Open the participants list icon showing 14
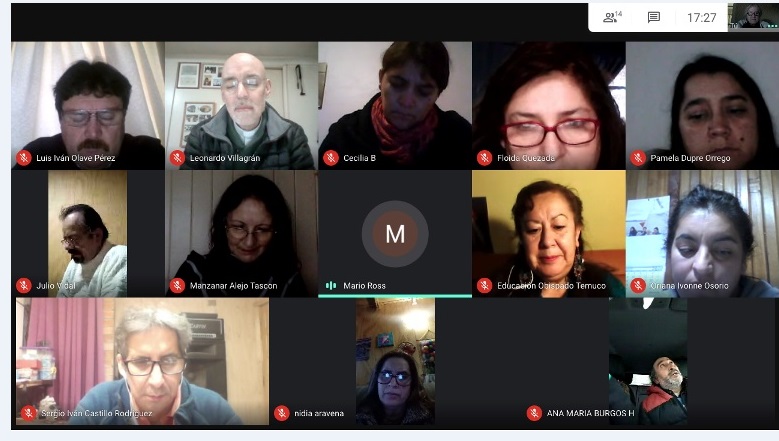This screenshot has height=441, width=779. pos(612,17)
